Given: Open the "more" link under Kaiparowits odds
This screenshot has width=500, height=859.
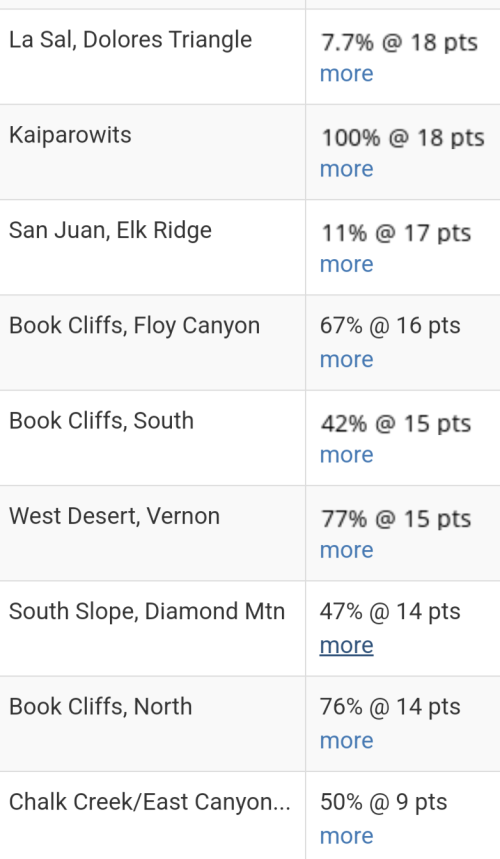Looking at the screenshot, I should (347, 169).
